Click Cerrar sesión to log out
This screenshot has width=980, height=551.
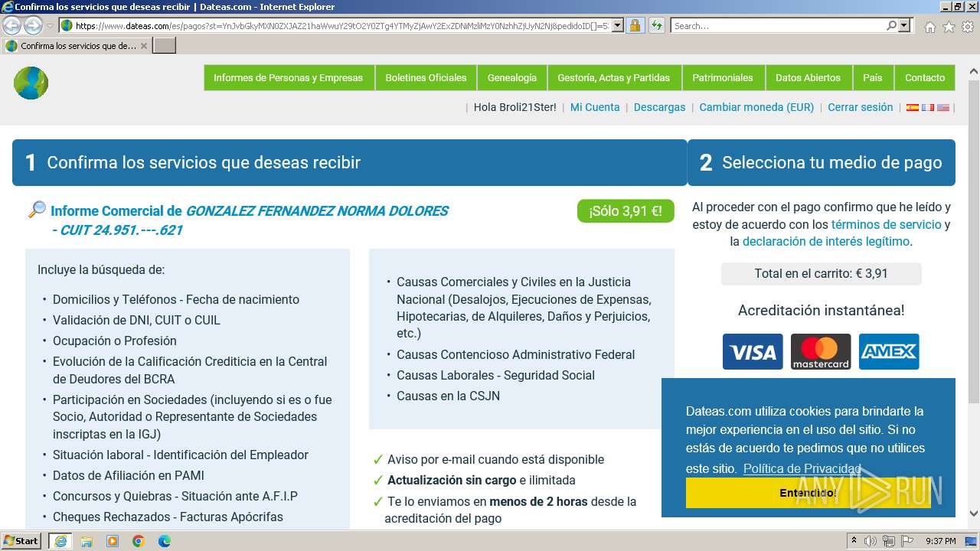pos(860,107)
